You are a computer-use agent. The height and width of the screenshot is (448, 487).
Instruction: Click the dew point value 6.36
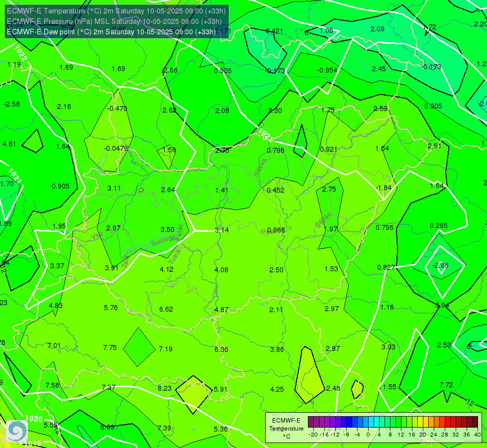[x=221, y=349]
